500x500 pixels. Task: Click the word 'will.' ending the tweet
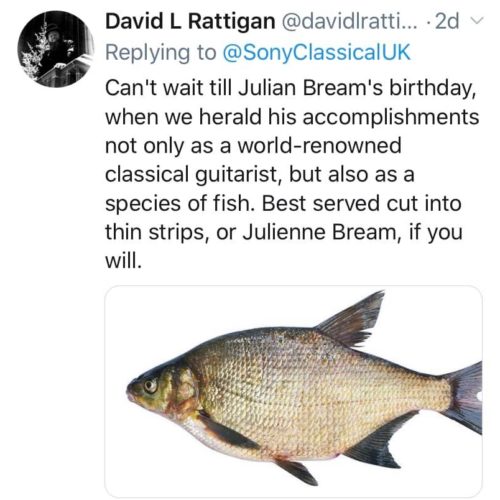(123, 261)
